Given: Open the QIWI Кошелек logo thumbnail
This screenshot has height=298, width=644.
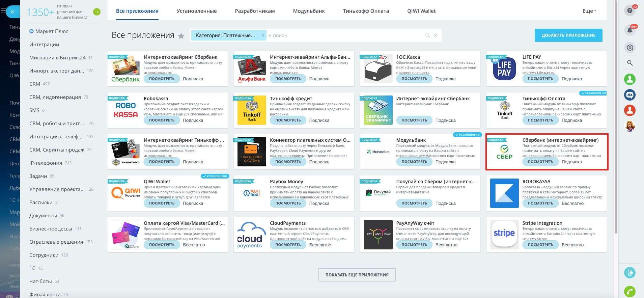Looking at the screenshot, I should [x=125, y=193].
